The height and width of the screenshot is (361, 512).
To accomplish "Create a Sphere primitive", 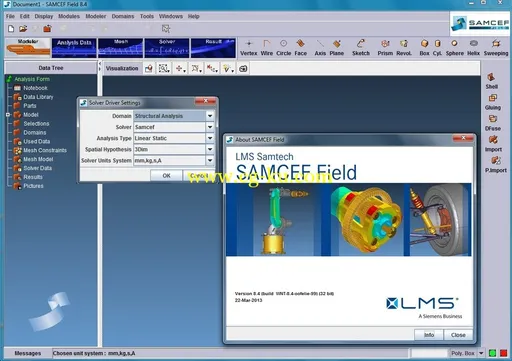I will point(455,48).
